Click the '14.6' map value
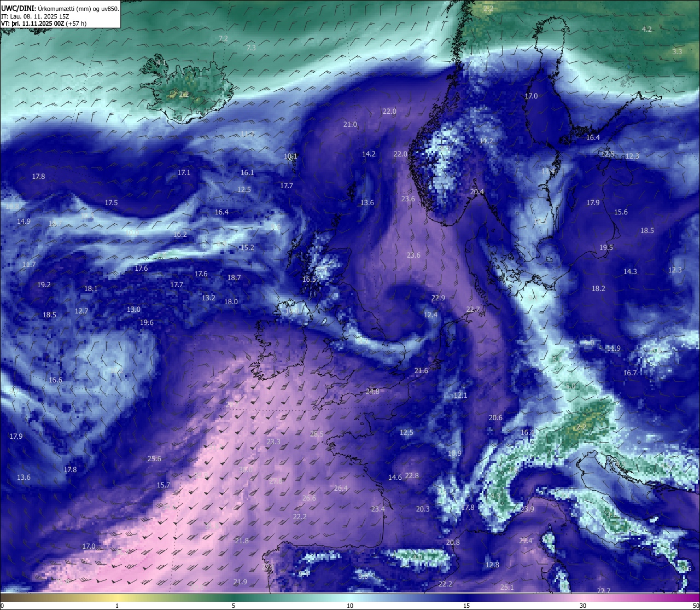This screenshot has height=610, width=700. click(395, 477)
